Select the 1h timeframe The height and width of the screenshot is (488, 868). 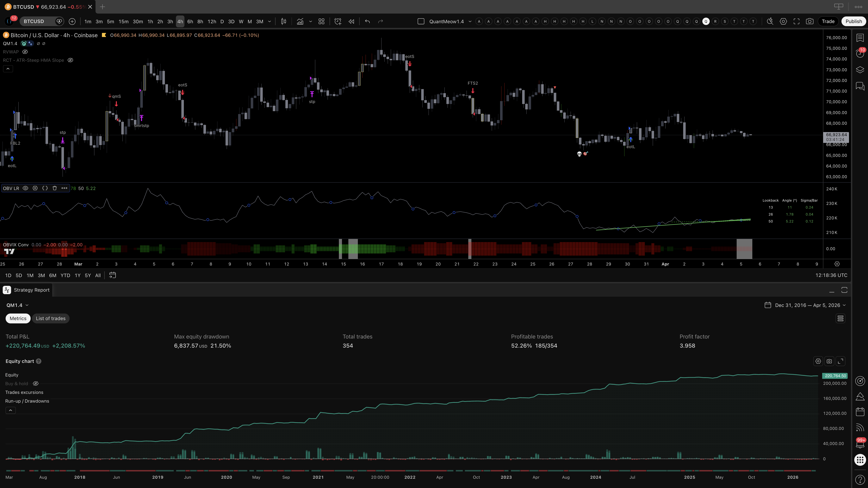click(x=150, y=21)
